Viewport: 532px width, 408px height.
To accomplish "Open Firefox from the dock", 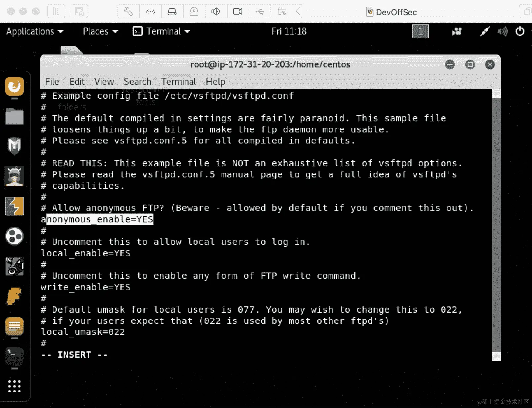I will click(14, 86).
